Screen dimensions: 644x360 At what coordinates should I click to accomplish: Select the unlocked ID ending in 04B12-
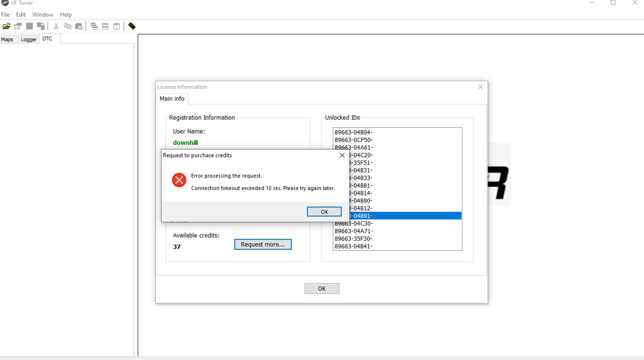[405, 208]
